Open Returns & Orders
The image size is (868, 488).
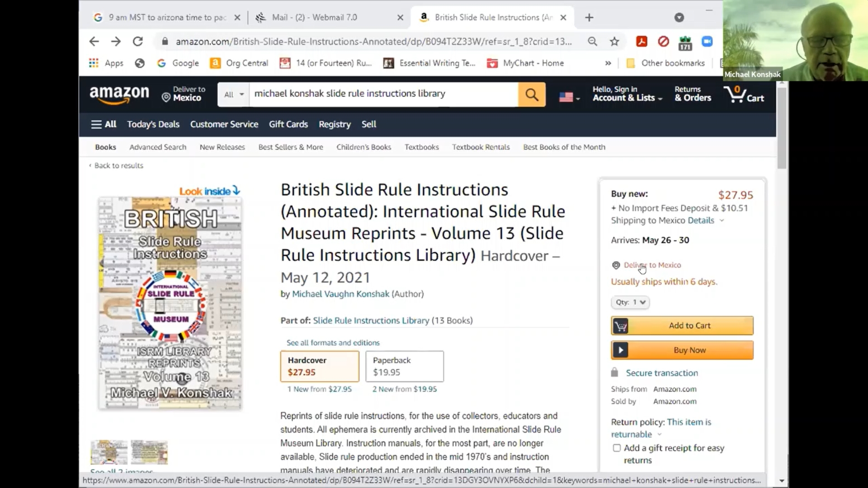693,94
